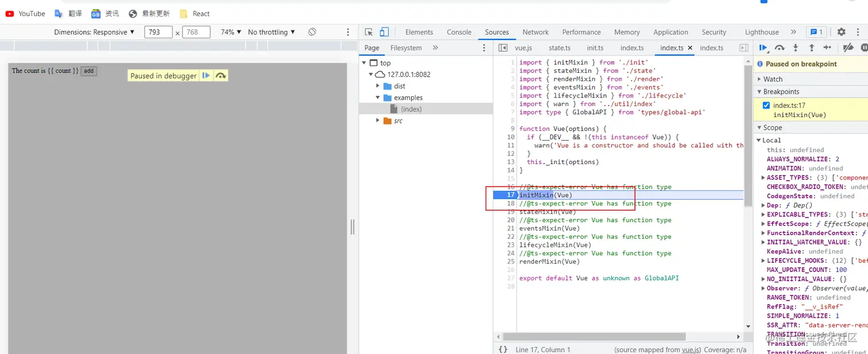Resume script execution in debugger sidebar
The width and height of the screenshot is (868, 354).
pyautogui.click(x=763, y=48)
